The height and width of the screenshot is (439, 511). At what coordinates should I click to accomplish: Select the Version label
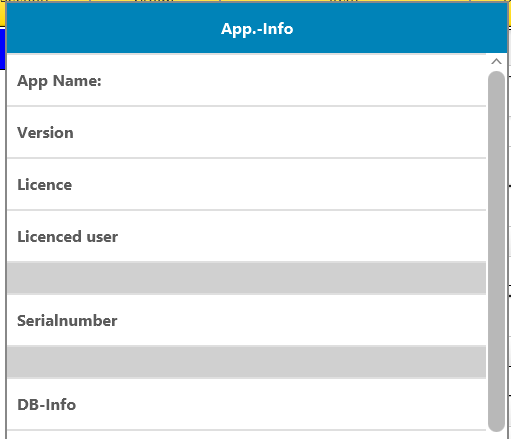click(x=45, y=133)
